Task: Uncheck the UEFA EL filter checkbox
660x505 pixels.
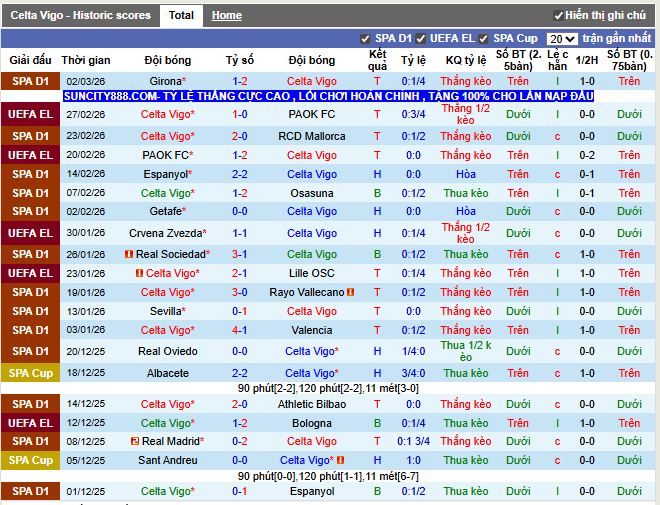Action: 422,39
